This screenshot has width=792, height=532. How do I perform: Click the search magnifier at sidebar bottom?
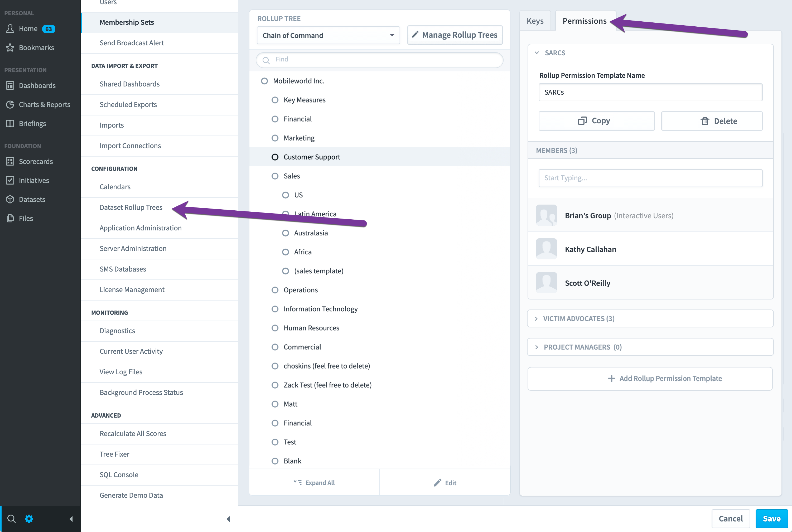pos(11,519)
